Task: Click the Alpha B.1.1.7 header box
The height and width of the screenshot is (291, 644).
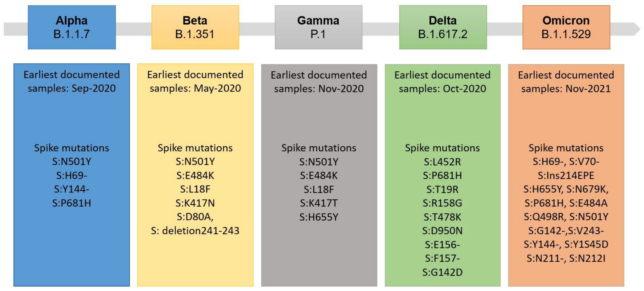Action: [x=72, y=27]
